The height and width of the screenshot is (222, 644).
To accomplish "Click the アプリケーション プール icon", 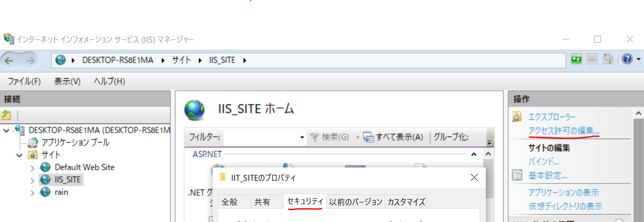I will [x=34, y=142].
